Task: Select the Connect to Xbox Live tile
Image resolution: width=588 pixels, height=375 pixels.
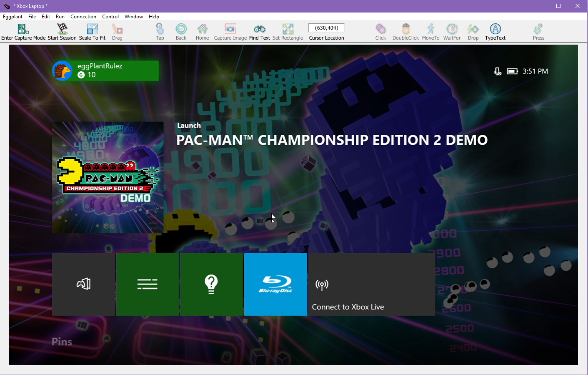Action: click(372, 284)
